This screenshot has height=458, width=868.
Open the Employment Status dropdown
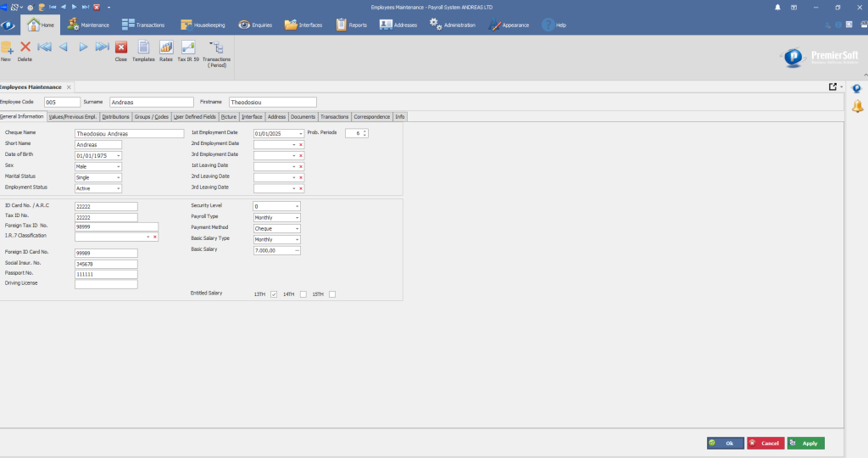tap(119, 189)
